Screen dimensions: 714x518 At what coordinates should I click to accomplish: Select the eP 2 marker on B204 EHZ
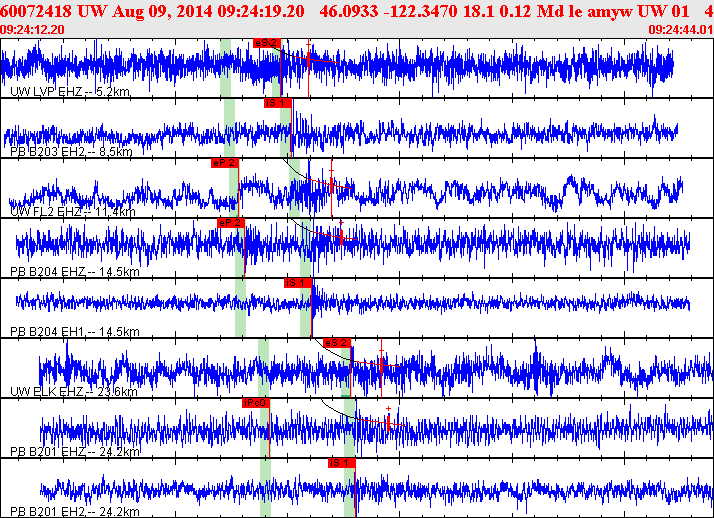click(x=230, y=222)
